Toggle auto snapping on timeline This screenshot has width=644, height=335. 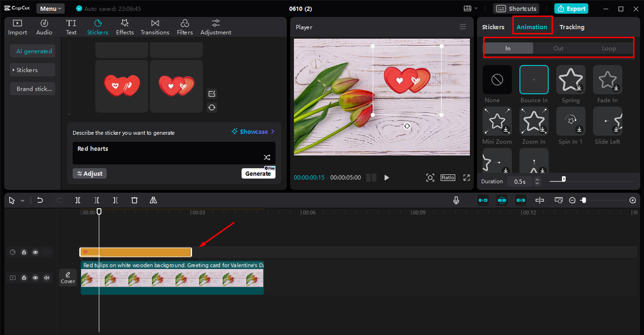(502, 200)
